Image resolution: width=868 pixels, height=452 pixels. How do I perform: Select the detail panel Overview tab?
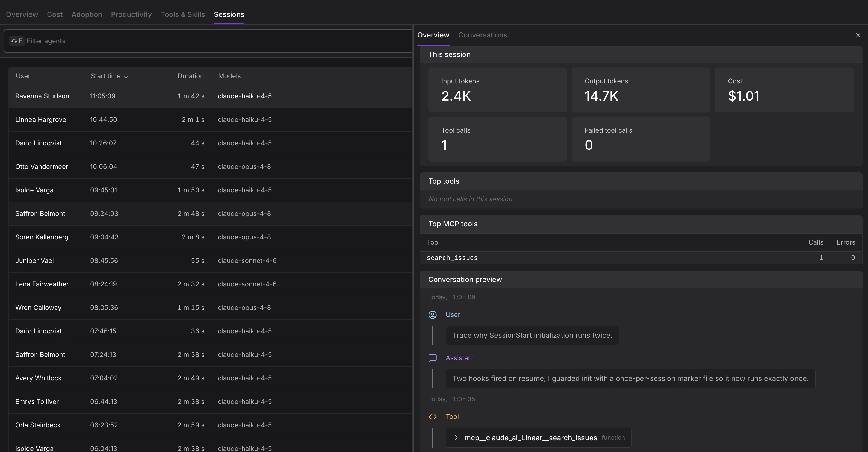(x=433, y=35)
